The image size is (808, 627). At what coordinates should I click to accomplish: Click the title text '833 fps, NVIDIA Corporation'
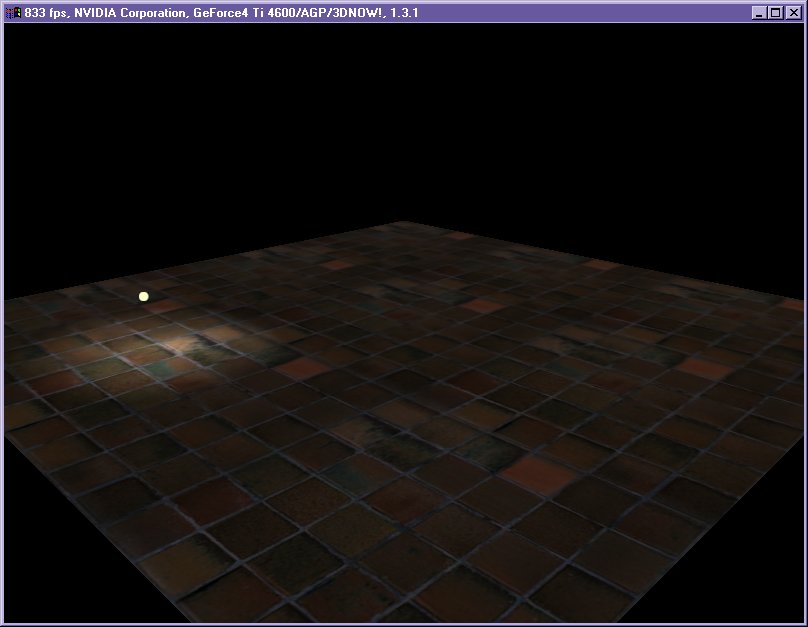coord(105,13)
